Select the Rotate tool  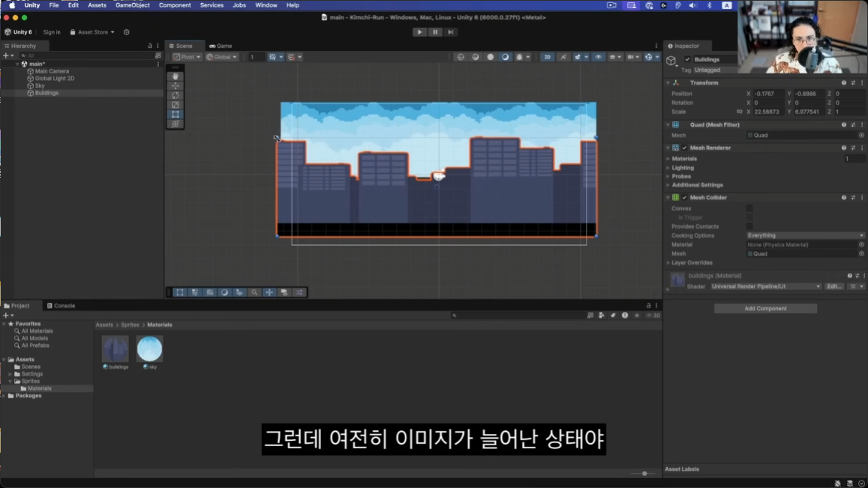(176, 95)
